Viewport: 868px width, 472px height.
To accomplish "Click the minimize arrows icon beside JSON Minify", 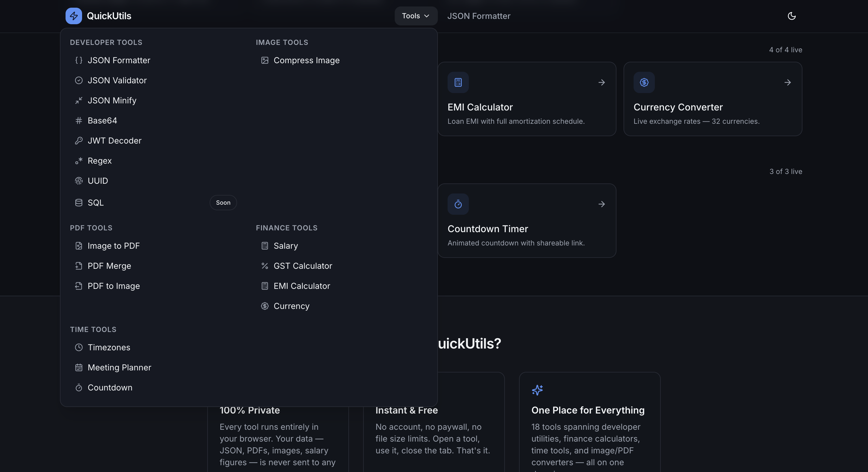I will 79,100.
